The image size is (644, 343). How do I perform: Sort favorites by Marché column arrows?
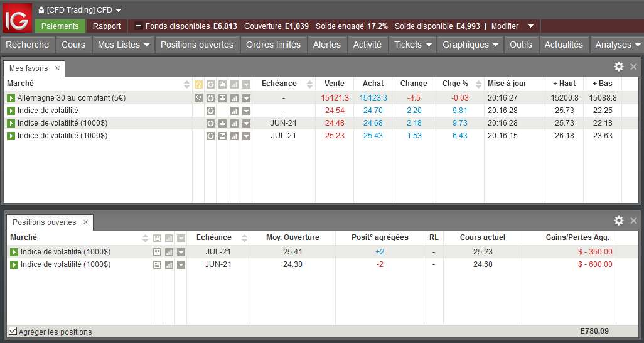[x=186, y=84]
